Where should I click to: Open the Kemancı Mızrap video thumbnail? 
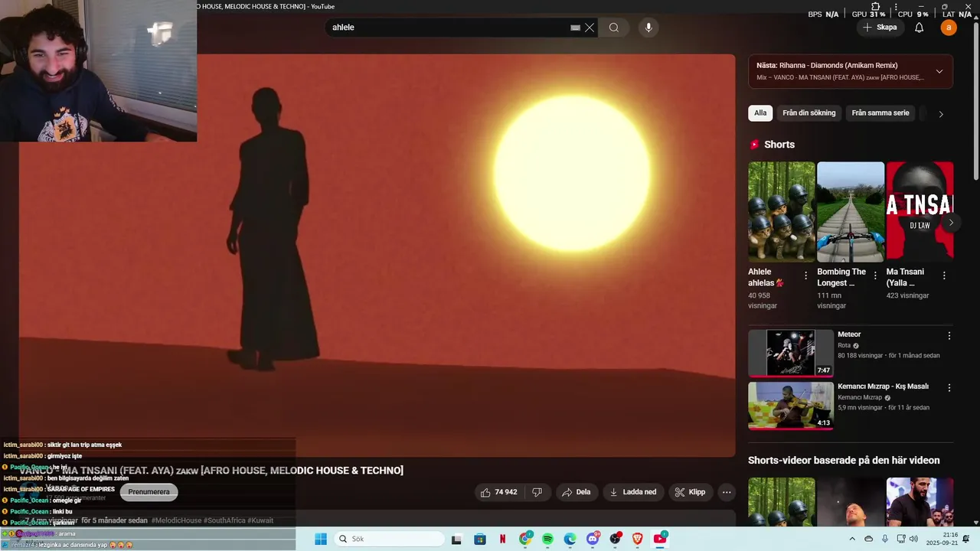pos(791,406)
